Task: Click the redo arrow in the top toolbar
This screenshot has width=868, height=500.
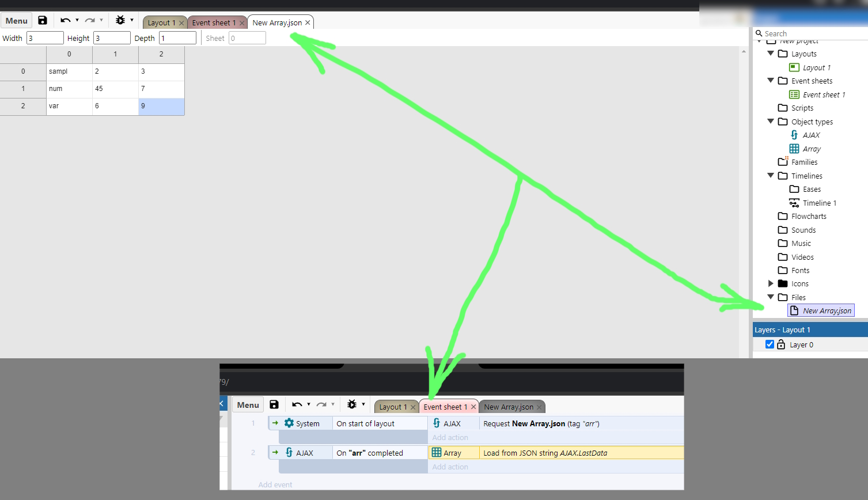Action: pos(89,20)
